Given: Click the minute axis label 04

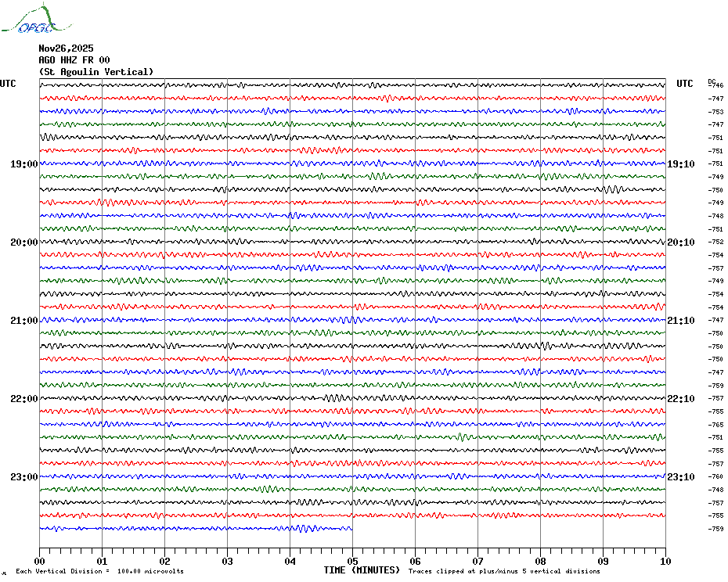Looking at the screenshot, I should (x=290, y=561).
